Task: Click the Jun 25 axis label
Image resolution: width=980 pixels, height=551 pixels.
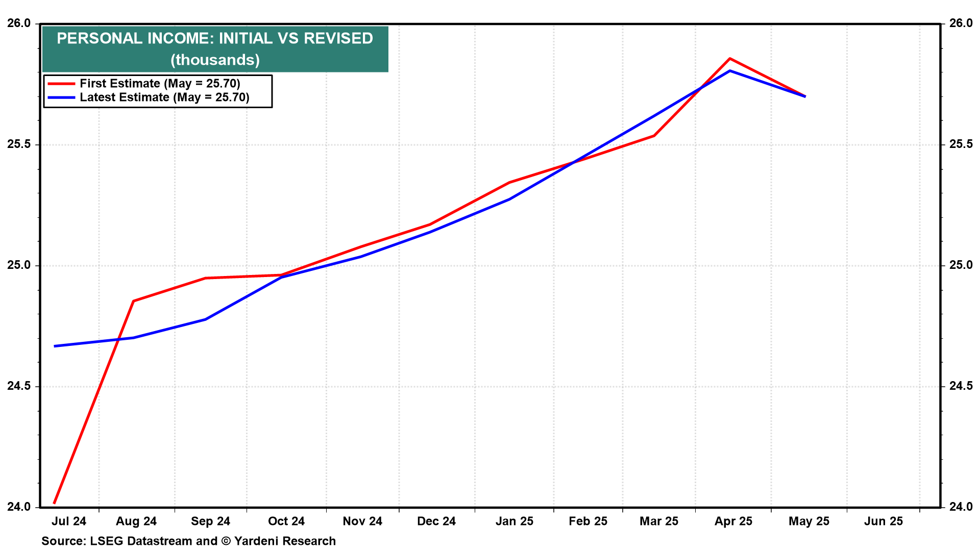Action: click(x=884, y=521)
